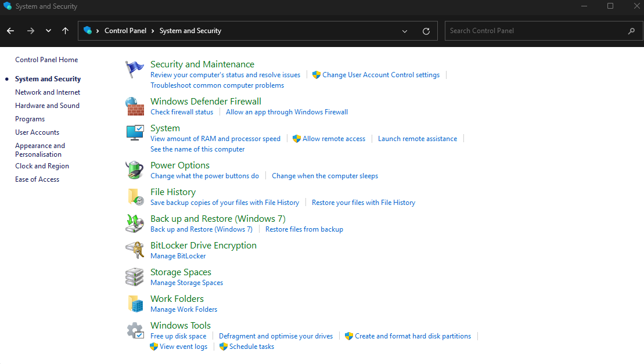
Task: Change when the computer sleeps
Action: pos(325,176)
